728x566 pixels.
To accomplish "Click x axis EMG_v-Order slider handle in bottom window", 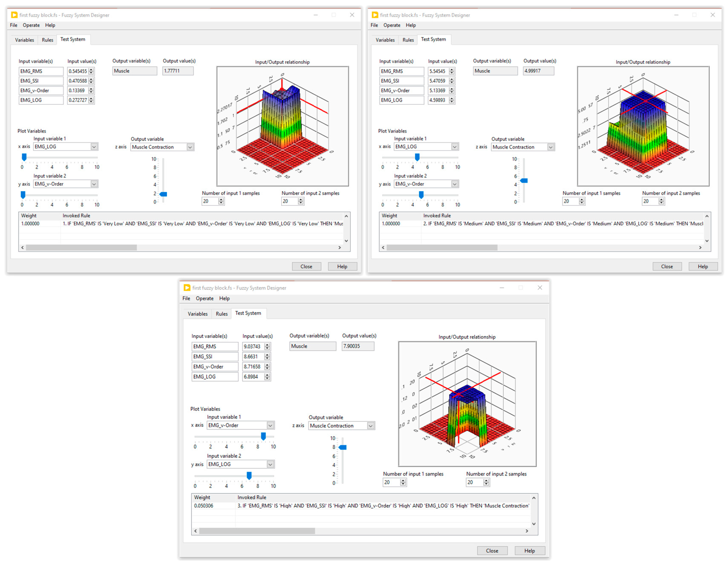I will 263,436.
